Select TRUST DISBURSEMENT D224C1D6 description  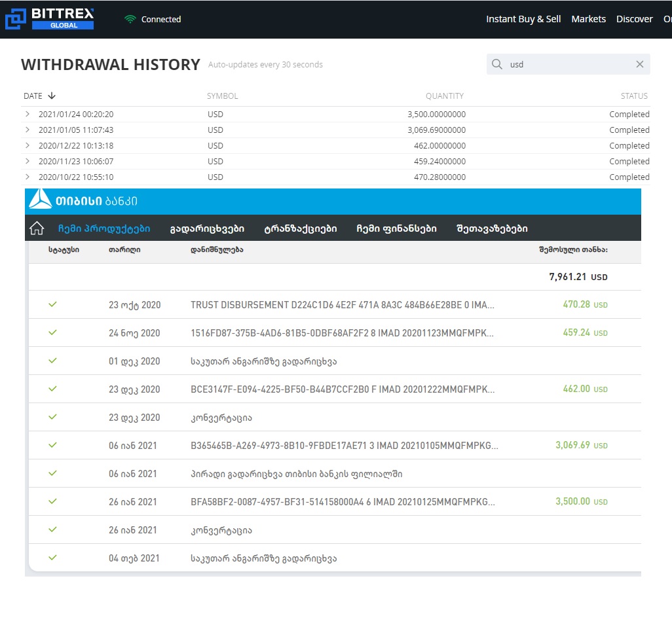pos(342,305)
